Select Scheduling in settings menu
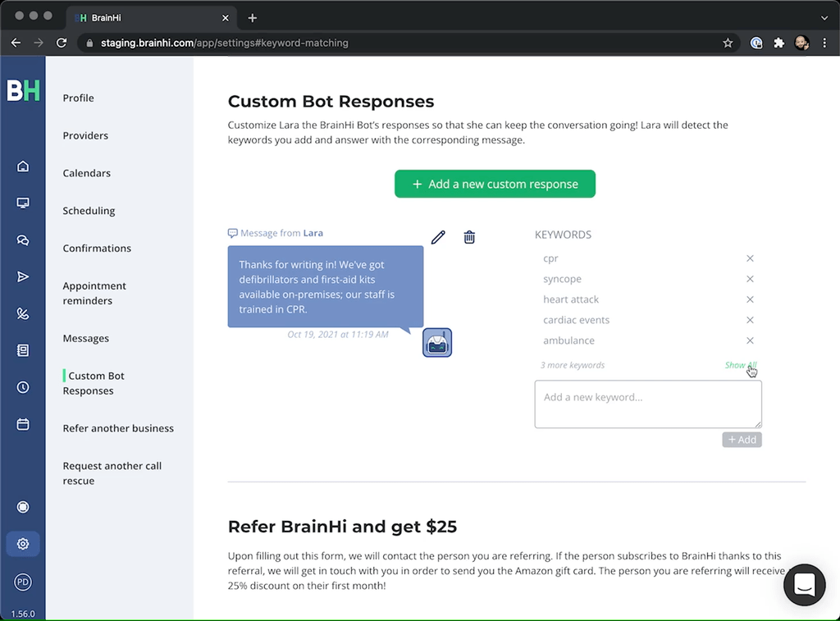The width and height of the screenshot is (840, 621). pos(89,211)
